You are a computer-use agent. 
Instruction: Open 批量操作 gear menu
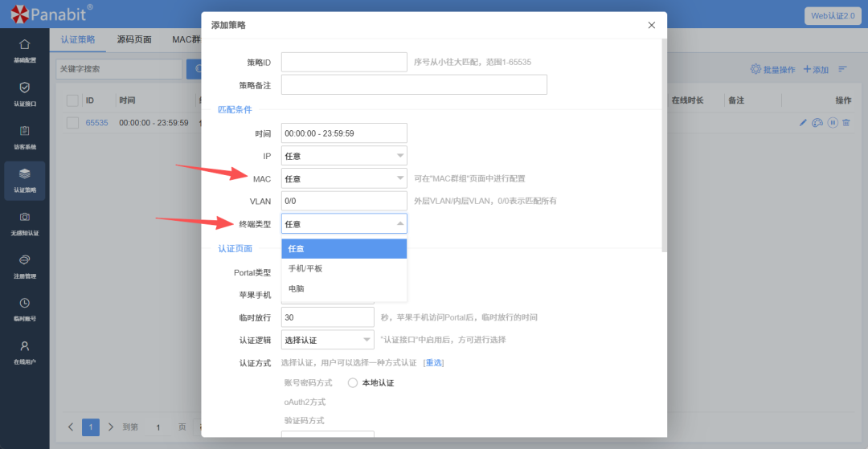(x=773, y=70)
